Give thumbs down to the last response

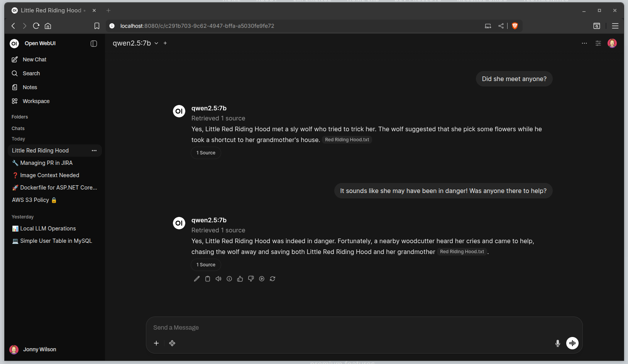251,279
